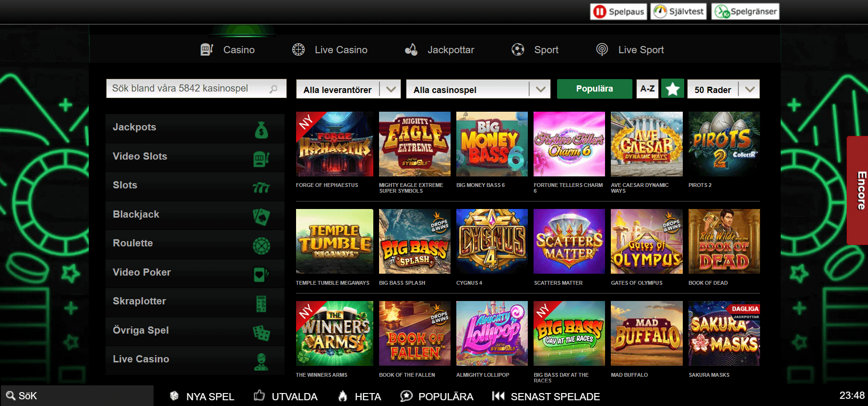The height and width of the screenshot is (406, 868).
Task: Select the Slots category
Action: coord(195,186)
